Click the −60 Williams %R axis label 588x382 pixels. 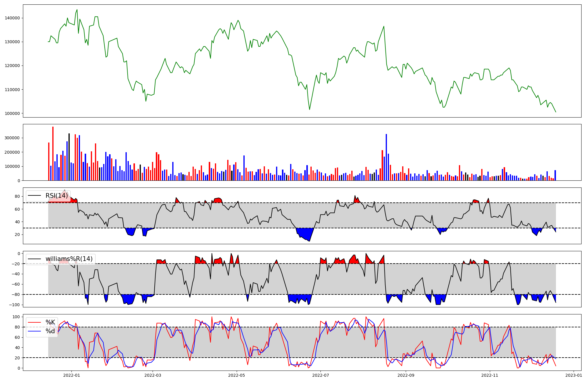pos(15,284)
